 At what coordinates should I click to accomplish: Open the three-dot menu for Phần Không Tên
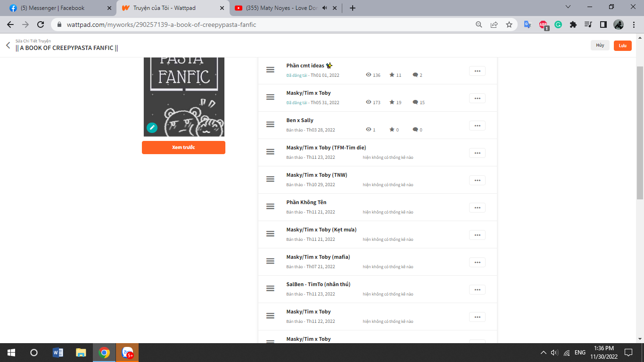tap(477, 207)
